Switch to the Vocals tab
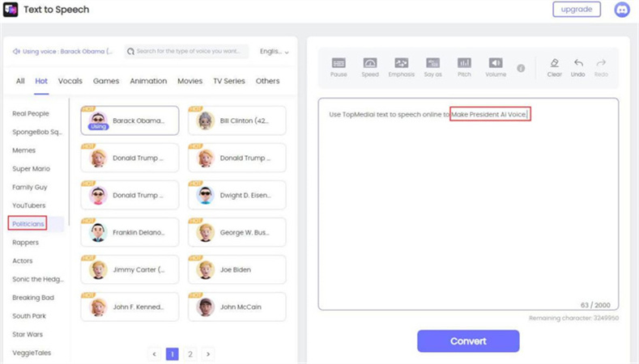The height and width of the screenshot is (364, 639). pos(70,81)
